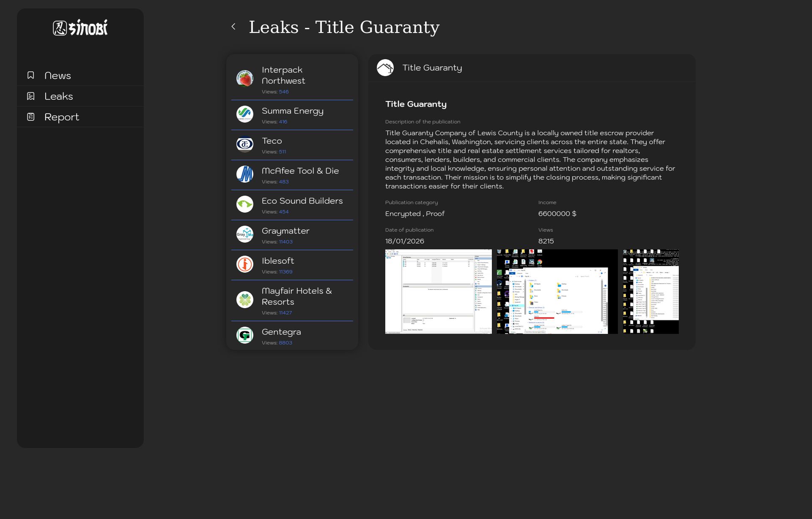Open the file explorer proof screenshot

click(x=557, y=292)
